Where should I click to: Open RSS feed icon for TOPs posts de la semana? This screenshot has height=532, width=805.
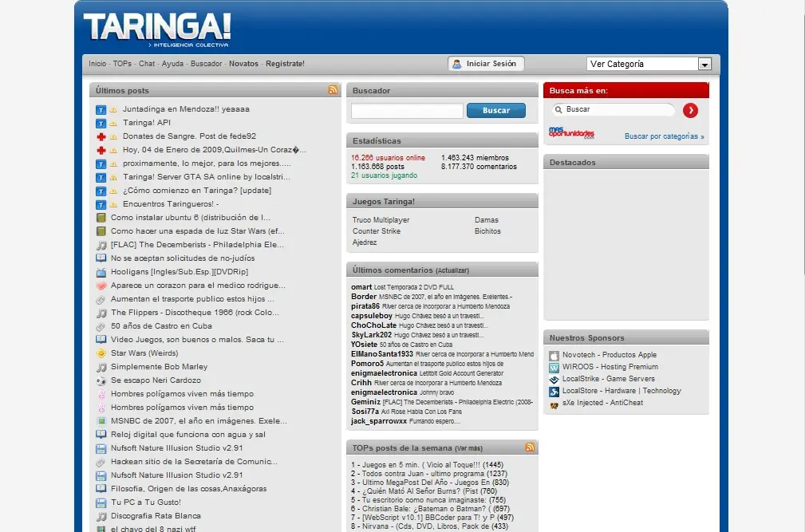pos(530,447)
